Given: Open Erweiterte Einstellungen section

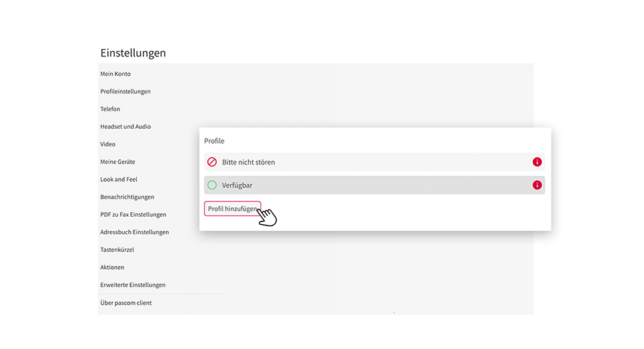Looking at the screenshot, I should 133,285.
